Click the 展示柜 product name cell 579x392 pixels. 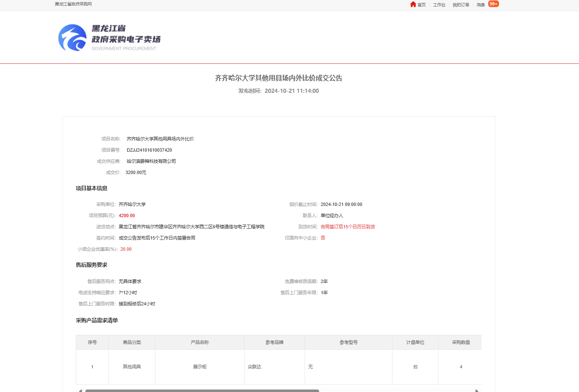(x=200, y=367)
